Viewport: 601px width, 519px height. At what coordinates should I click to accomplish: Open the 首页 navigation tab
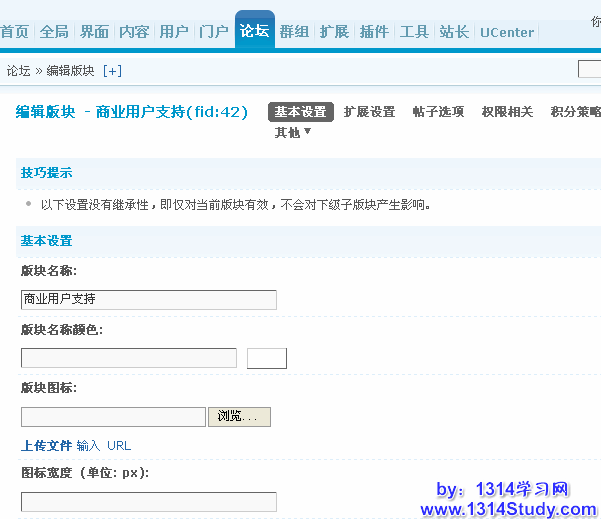click(15, 32)
